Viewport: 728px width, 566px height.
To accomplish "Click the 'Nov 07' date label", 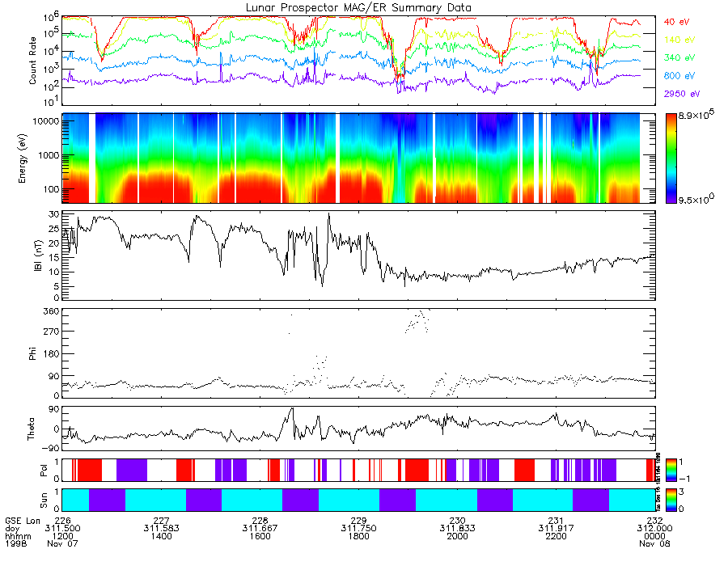I will tap(62, 543).
